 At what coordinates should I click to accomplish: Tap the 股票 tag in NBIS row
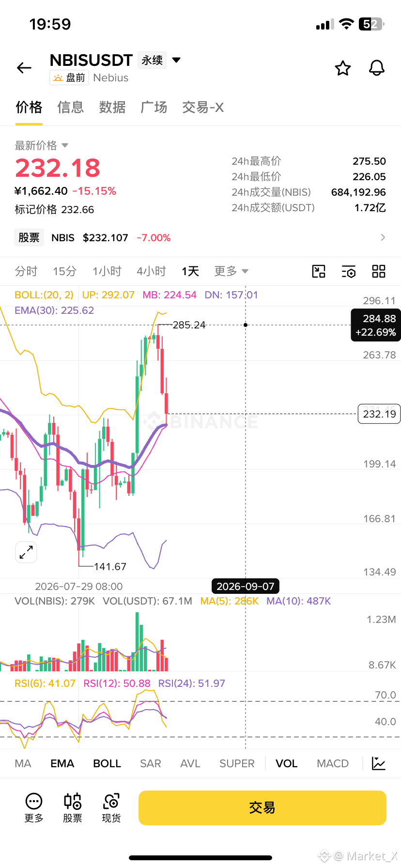click(29, 237)
